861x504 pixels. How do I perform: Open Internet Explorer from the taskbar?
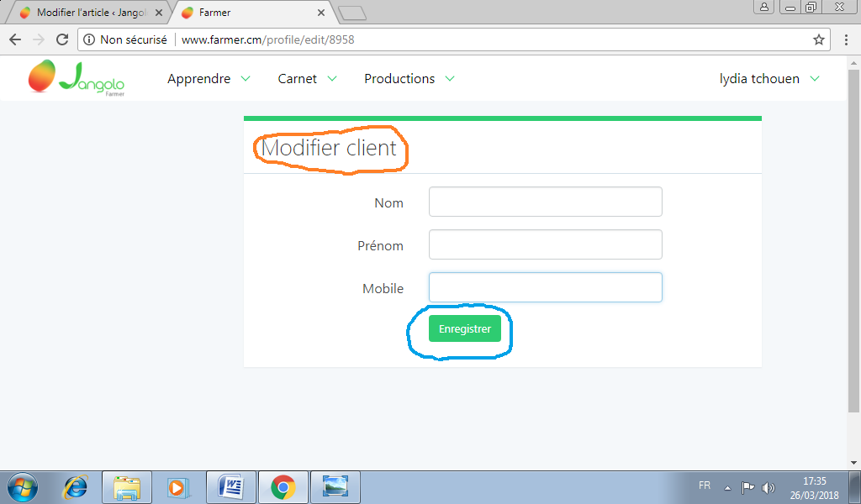75,487
